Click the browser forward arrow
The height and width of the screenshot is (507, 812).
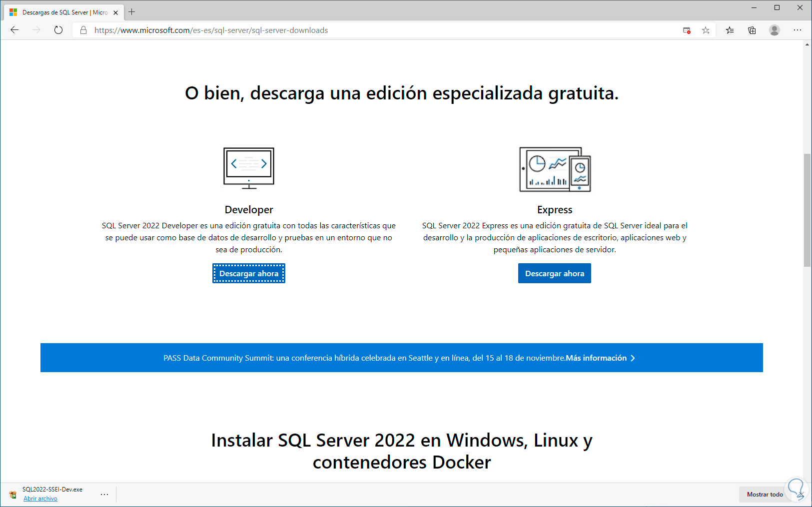point(36,30)
